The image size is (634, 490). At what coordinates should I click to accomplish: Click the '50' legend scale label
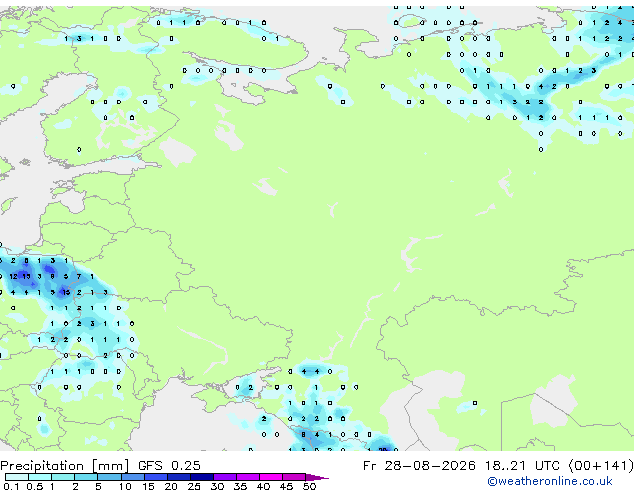click(x=309, y=486)
